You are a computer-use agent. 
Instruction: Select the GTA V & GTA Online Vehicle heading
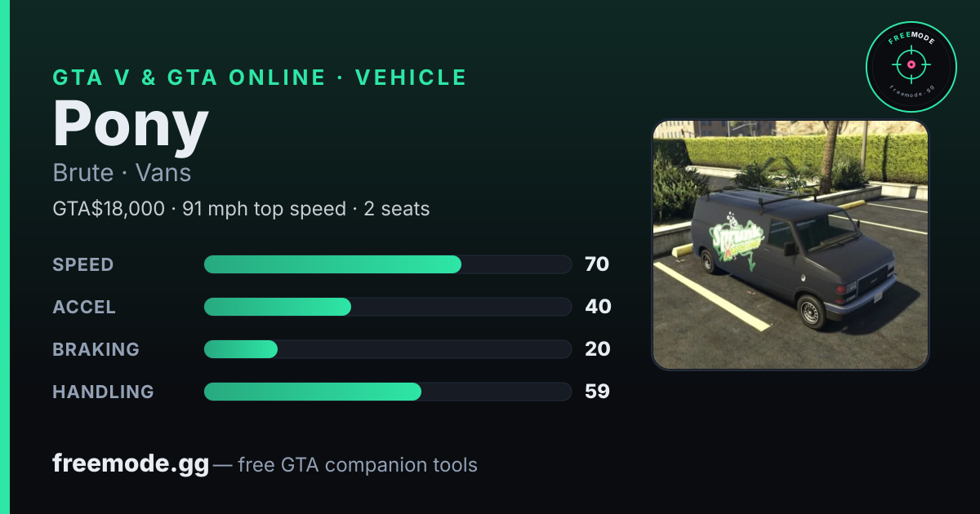(260, 78)
